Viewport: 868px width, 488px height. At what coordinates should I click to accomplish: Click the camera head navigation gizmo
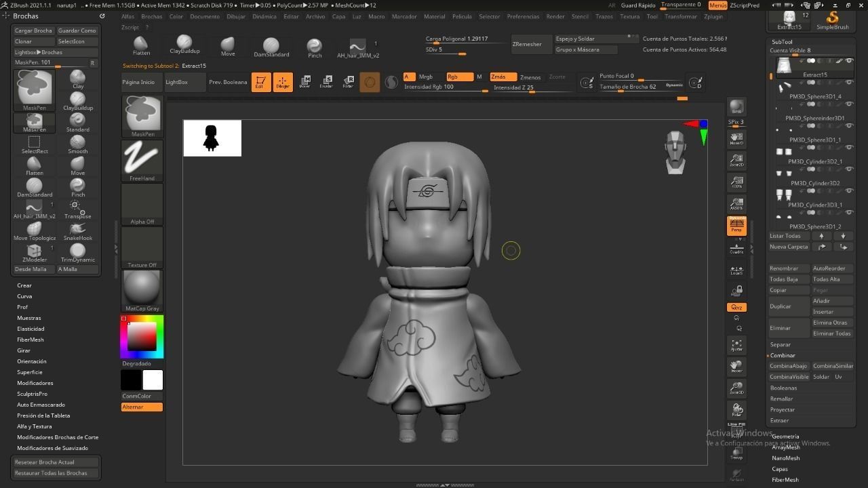pos(675,152)
